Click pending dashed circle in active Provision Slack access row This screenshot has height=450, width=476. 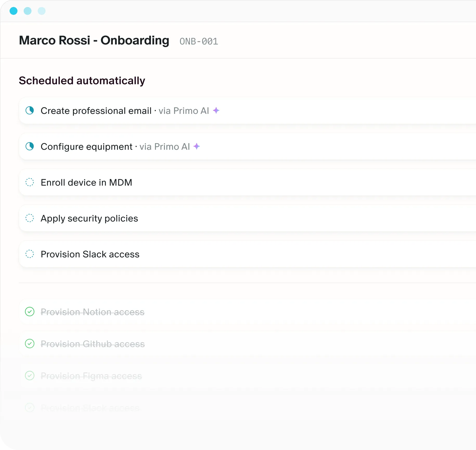30,254
